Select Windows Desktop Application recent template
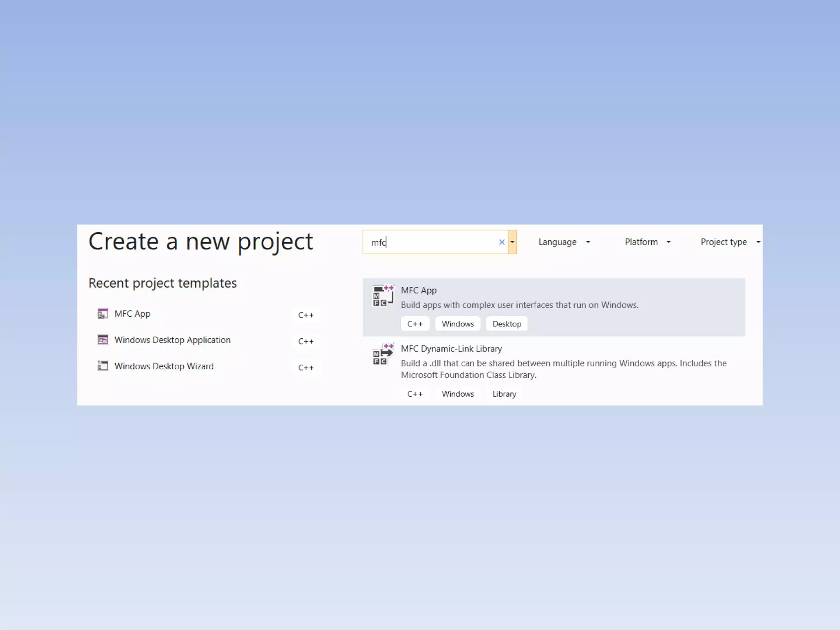 172,340
